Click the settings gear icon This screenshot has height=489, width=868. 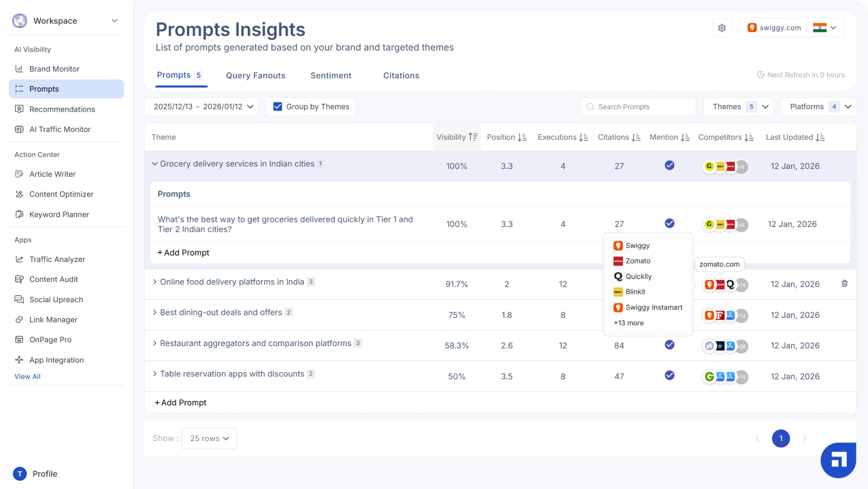pos(722,28)
